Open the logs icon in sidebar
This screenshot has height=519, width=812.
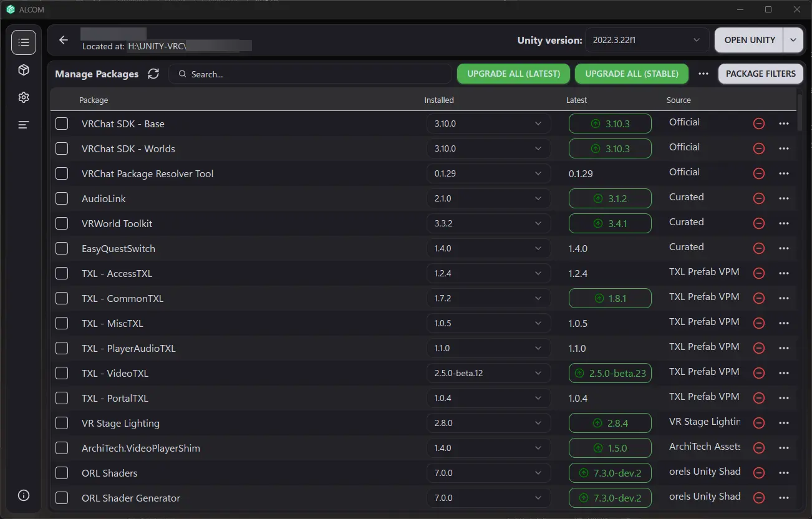pos(24,125)
